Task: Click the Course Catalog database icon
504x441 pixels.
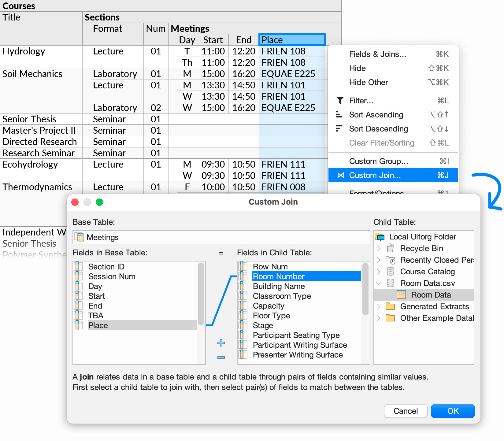Action: click(390, 272)
